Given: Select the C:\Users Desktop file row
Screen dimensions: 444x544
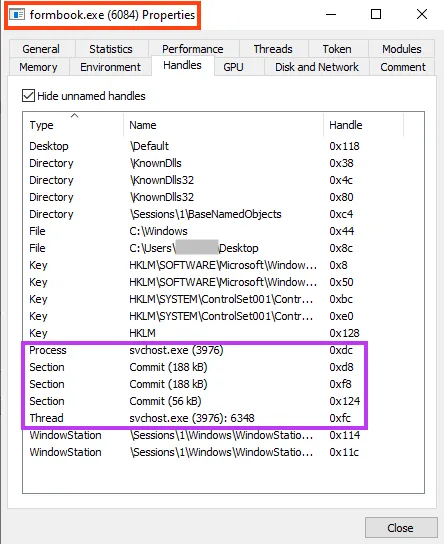Looking at the screenshot, I should click(223, 248).
